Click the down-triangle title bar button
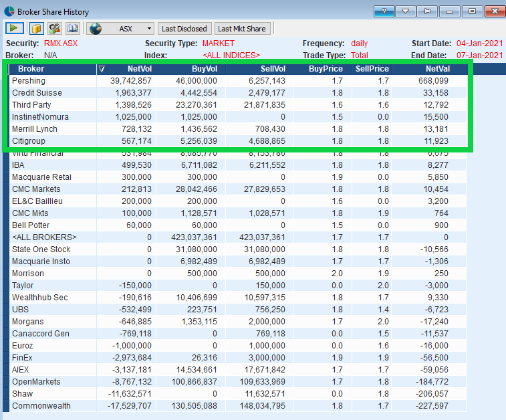 click(406, 11)
